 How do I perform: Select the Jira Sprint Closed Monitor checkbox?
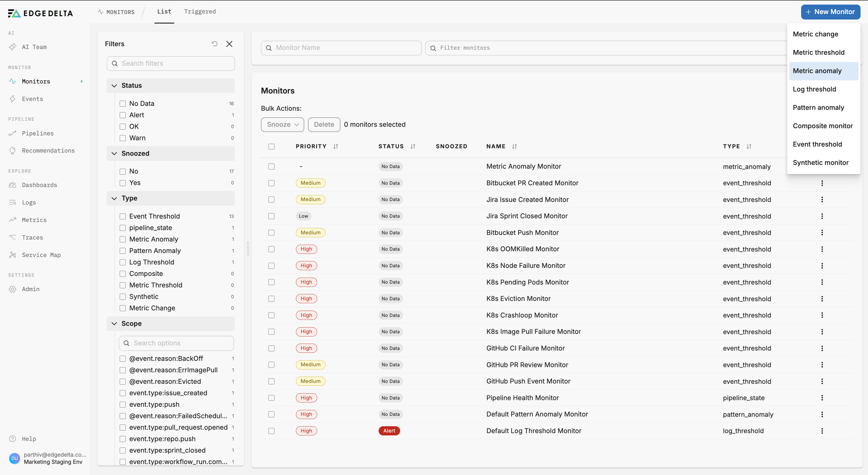(271, 216)
